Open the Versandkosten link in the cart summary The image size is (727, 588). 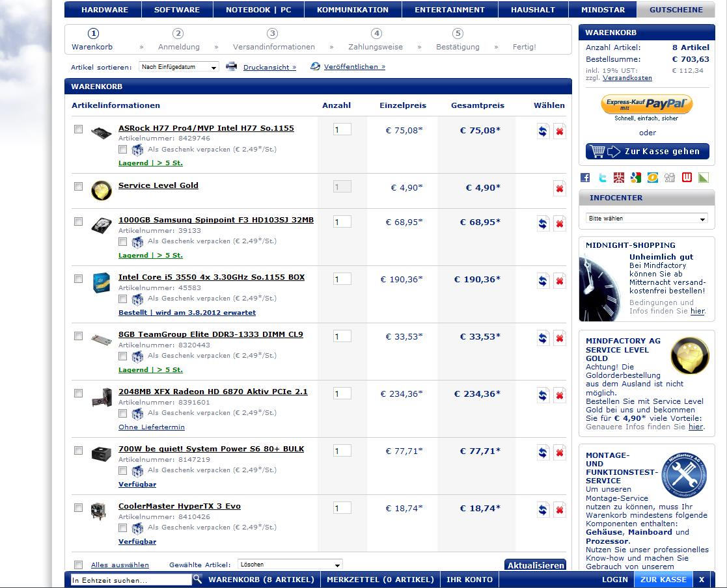627,78
